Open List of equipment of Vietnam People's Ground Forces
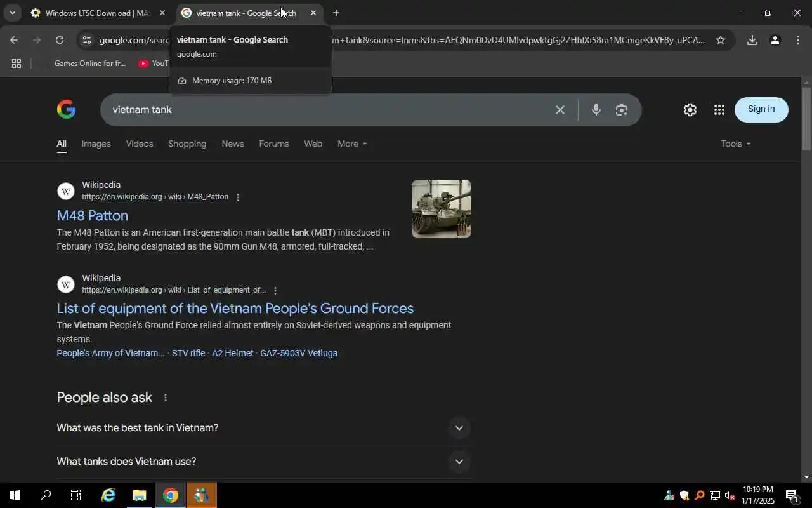 tap(235, 309)
